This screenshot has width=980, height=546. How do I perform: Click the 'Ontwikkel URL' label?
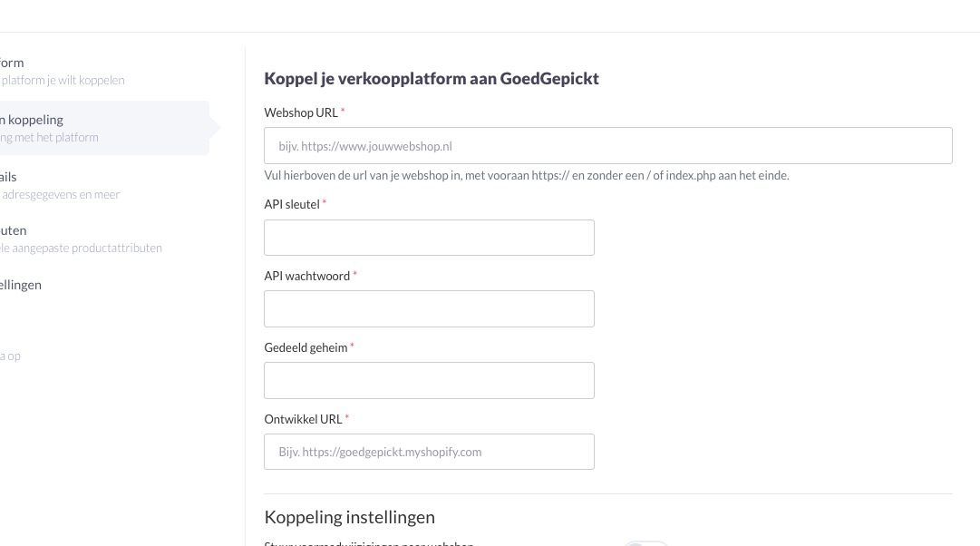coord(303,419)
